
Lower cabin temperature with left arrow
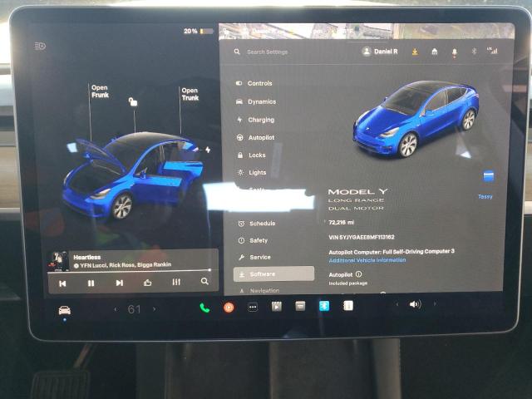coord(115,309)
